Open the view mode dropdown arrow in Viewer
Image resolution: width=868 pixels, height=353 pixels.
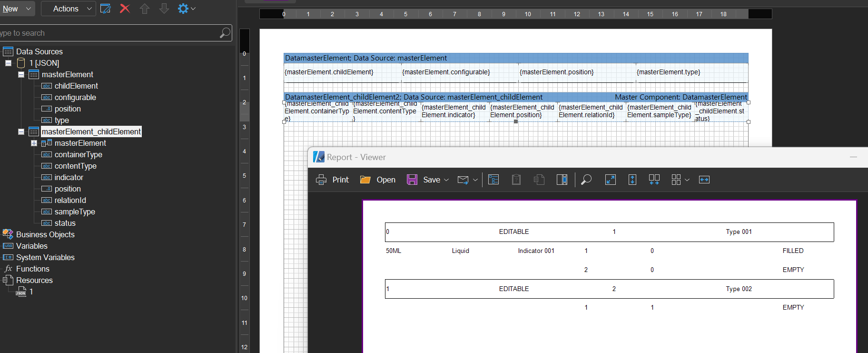click(687, 180)
